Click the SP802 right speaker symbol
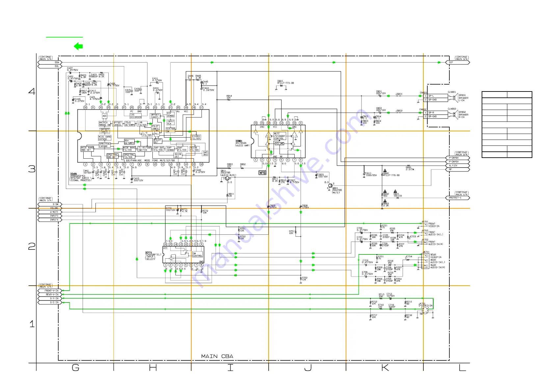The image size is (560, 392). point(455,115)
